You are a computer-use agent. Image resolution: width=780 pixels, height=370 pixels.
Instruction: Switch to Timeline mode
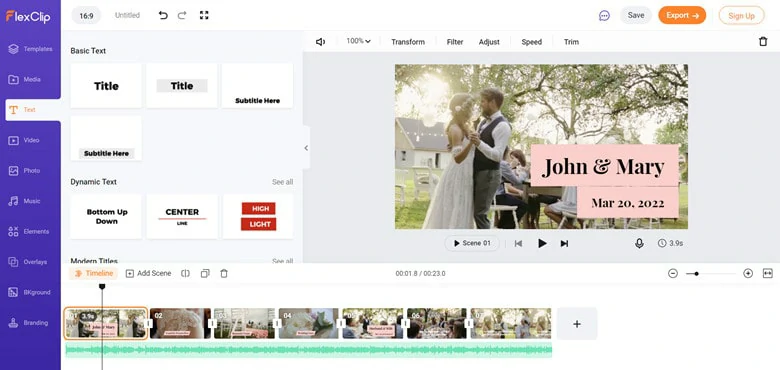pos(94,273)
